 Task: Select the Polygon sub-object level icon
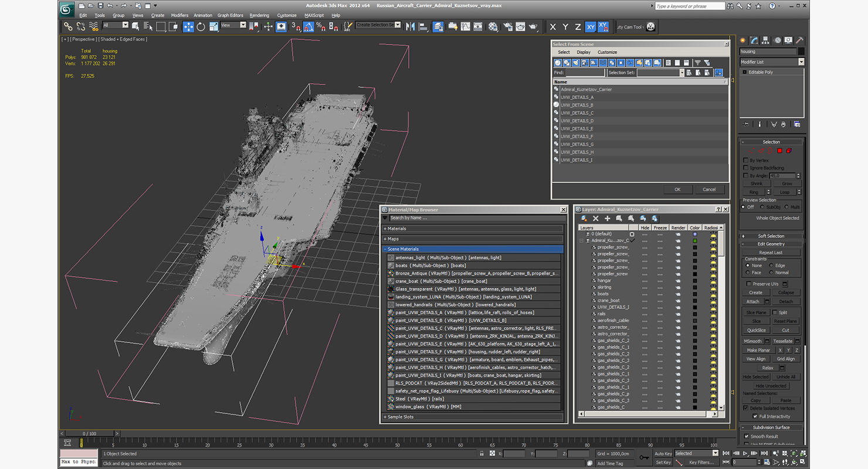coord(779,151)
